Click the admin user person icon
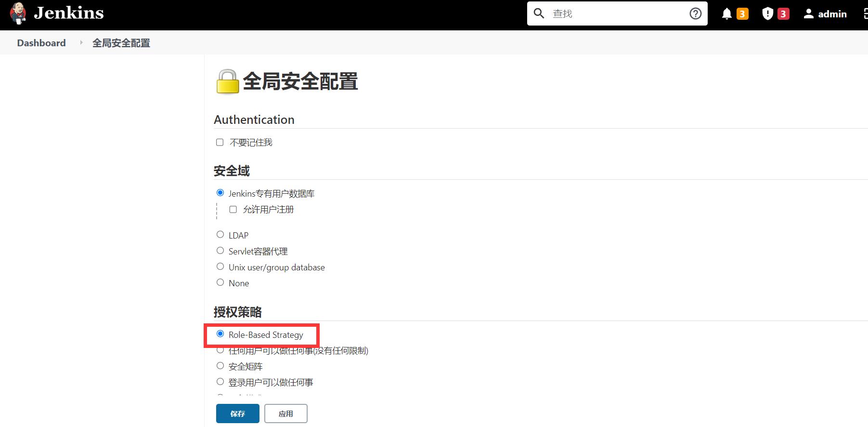The width and height of the screenshot is (868, 427). coord(809,14)
